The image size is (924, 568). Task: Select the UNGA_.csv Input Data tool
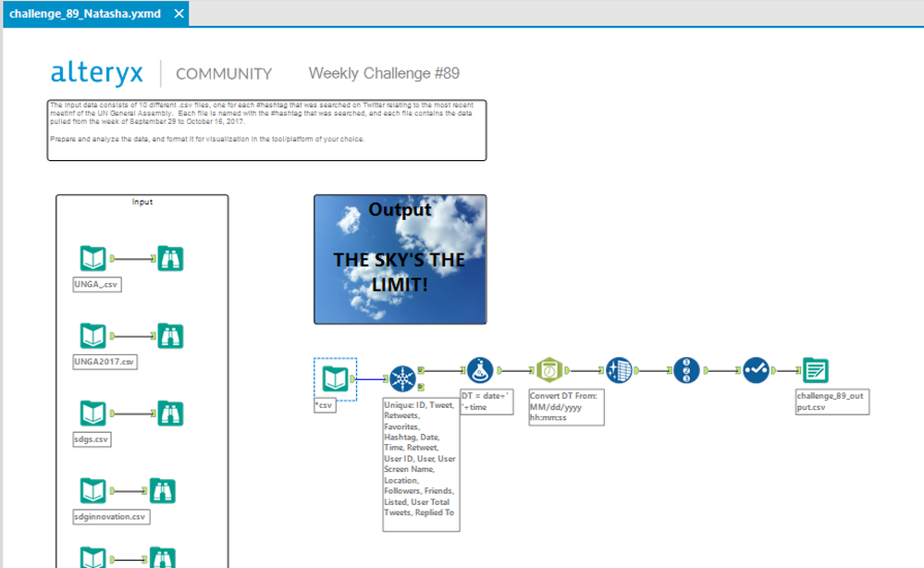[x=93, y=258]
